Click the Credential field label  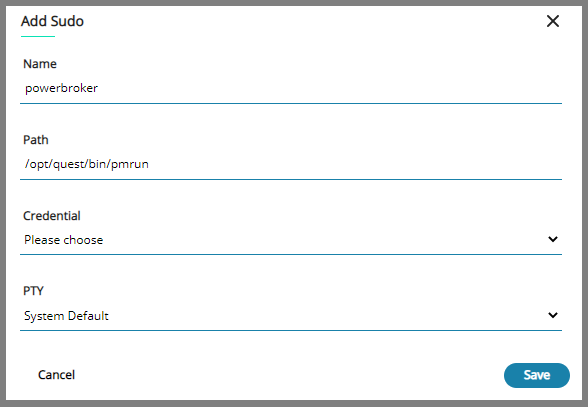pyautogui.click(x=52, y=216)
